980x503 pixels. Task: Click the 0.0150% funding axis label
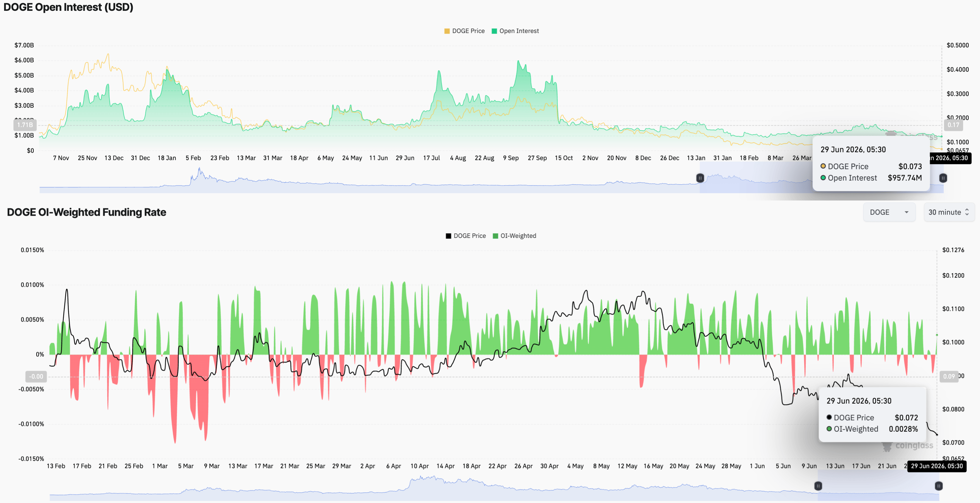32,250
